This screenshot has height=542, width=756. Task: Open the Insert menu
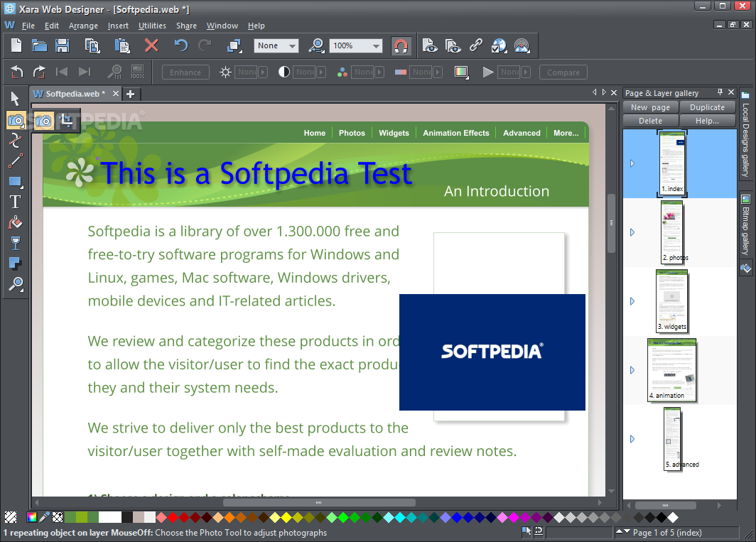118,26
